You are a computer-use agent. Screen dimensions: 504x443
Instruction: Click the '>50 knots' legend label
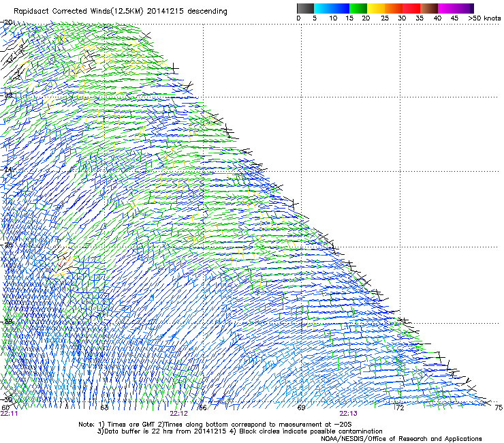point(484,18)
